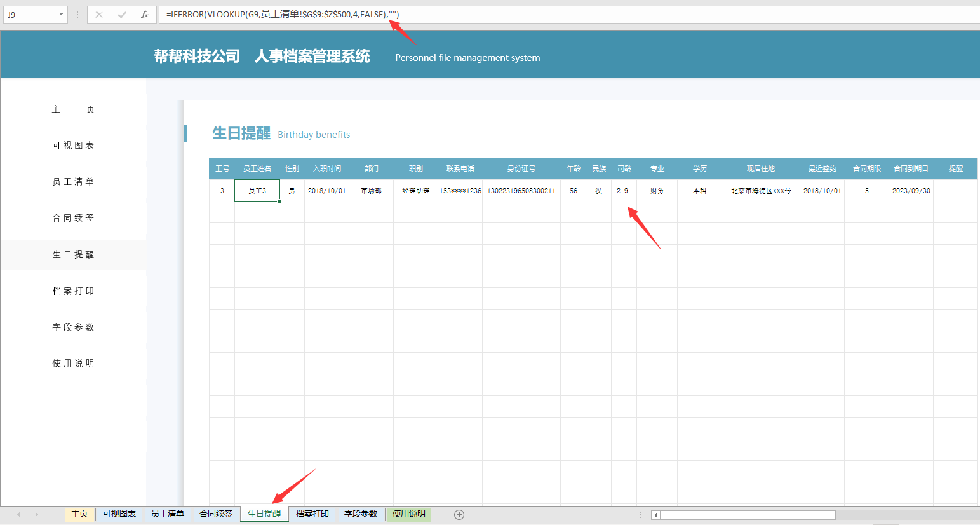Go to previous sheet tab arrow
Viewport: 980px width, 525px height.
click(x=19, y=514)
